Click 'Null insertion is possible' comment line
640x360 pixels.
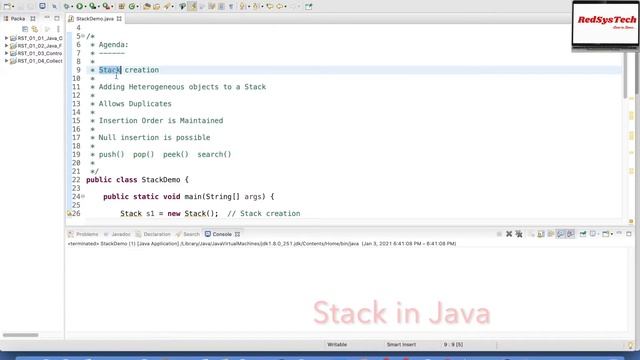154,138
